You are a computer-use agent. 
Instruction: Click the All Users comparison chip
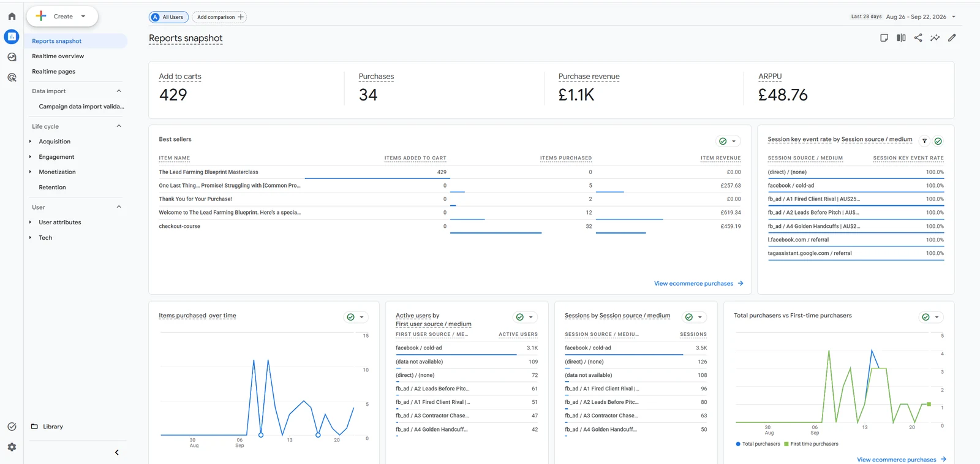tap(168, 17)
